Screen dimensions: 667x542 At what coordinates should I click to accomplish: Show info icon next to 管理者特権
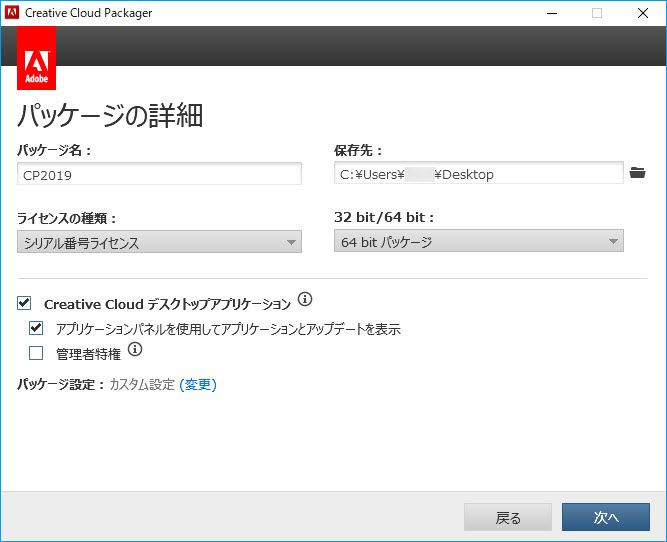[135, 349]
